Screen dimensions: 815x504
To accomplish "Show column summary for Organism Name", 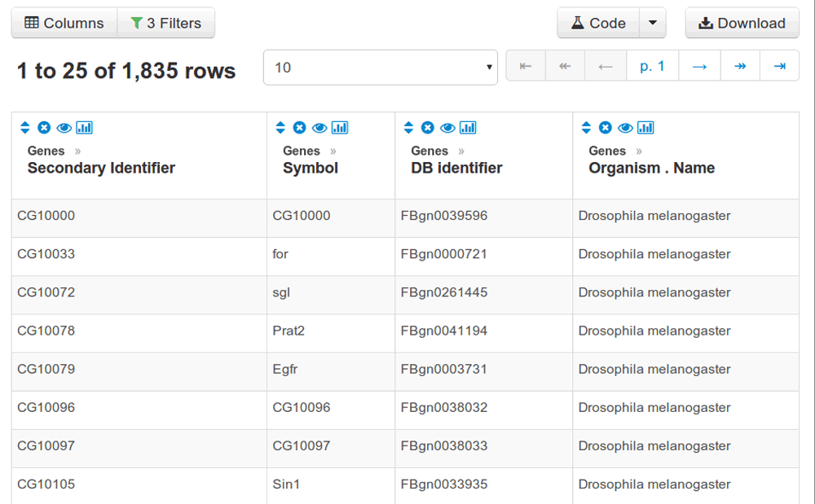I will coord(645,128).
